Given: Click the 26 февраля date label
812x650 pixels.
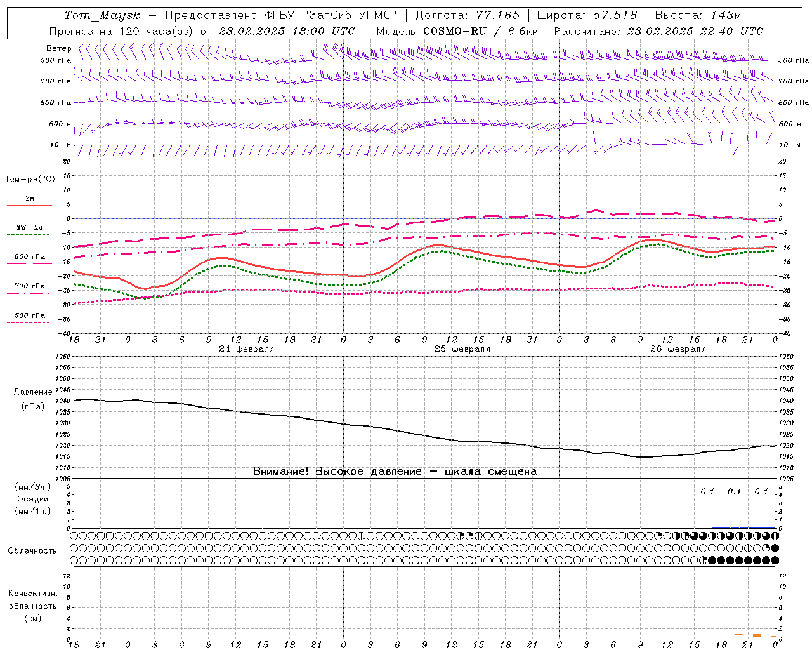Looking at the screenshot, I should click(678, 349).
